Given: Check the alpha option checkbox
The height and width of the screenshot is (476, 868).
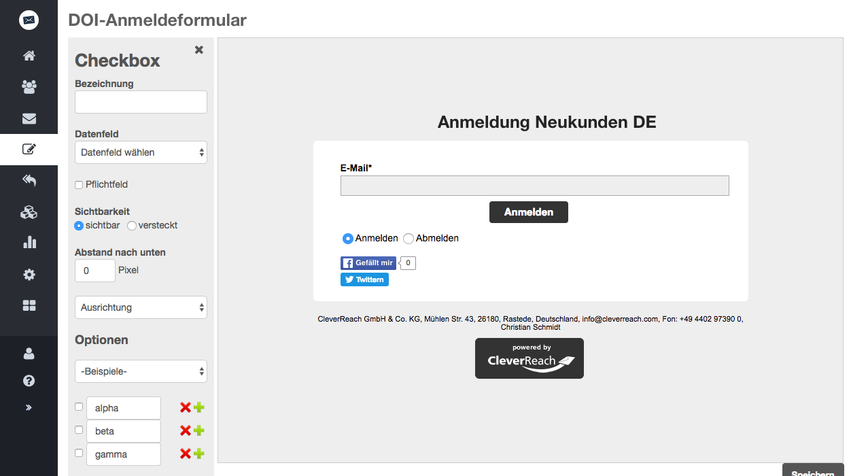Looking at the screenshot, I should pyautogui.click(x=79, y=407).
